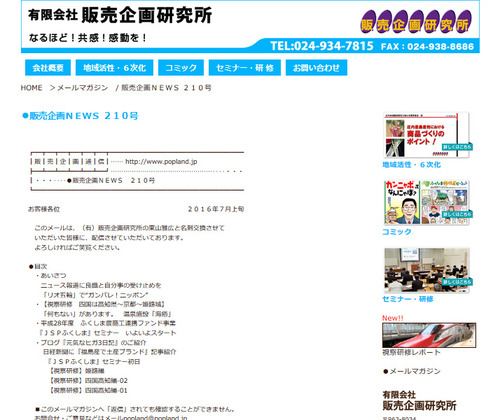The height and width of the screenshot is (420, 500).
Task: Open the カンニャボ comic banner thumbnail
Action: pos(426,202)
